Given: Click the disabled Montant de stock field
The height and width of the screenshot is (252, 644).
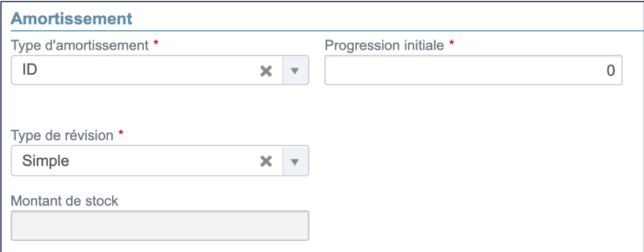Looking at the screenshot, I should click(x=159, y=226).
